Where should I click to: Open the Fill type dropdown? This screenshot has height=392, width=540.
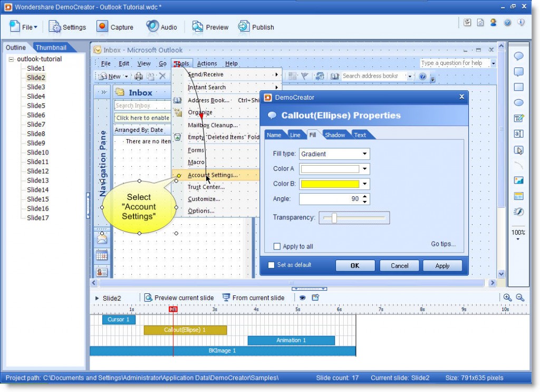pos(364,154)
